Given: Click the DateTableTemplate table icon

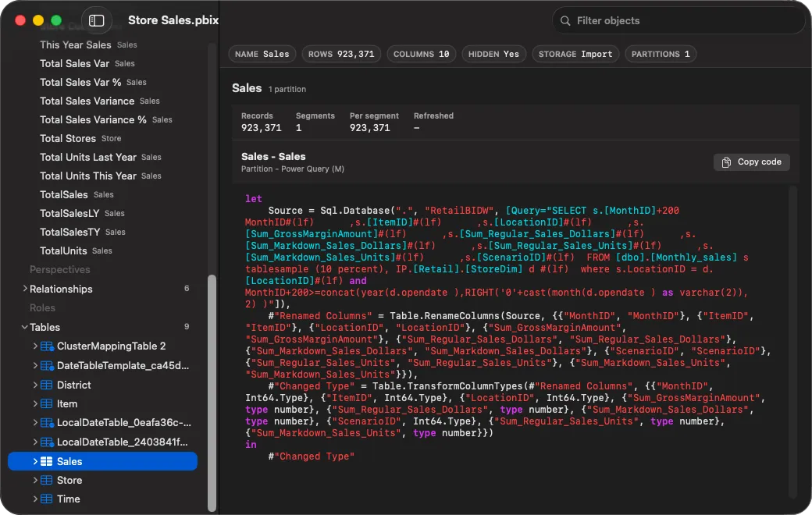Looking at the screenshot, I should [47, 366].
